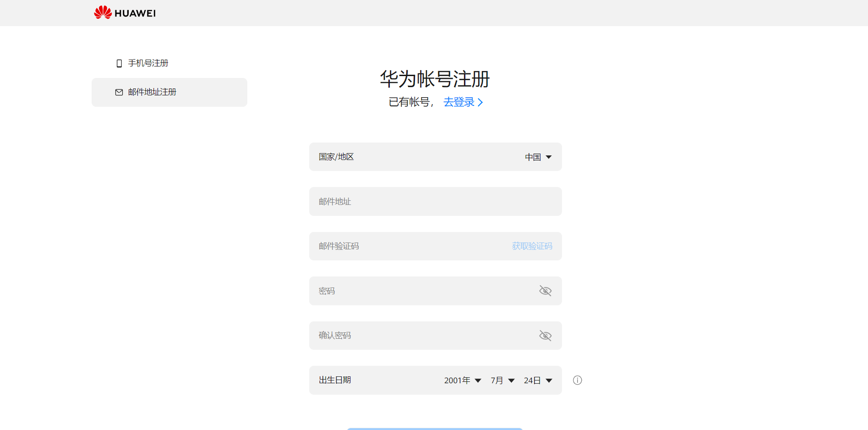Open the birth year dropdown 2001年

(x=463, y=380)
